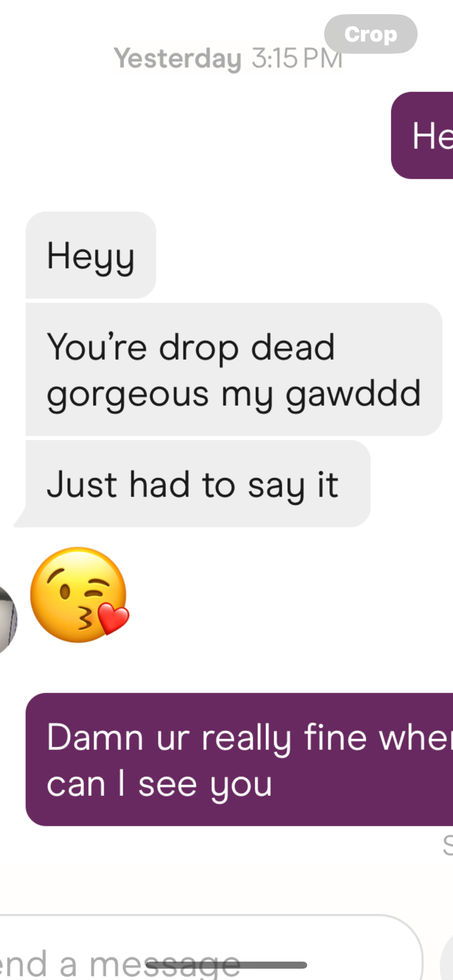Tap the message placeholder text
453x980 pixels.
click(120, 964)
